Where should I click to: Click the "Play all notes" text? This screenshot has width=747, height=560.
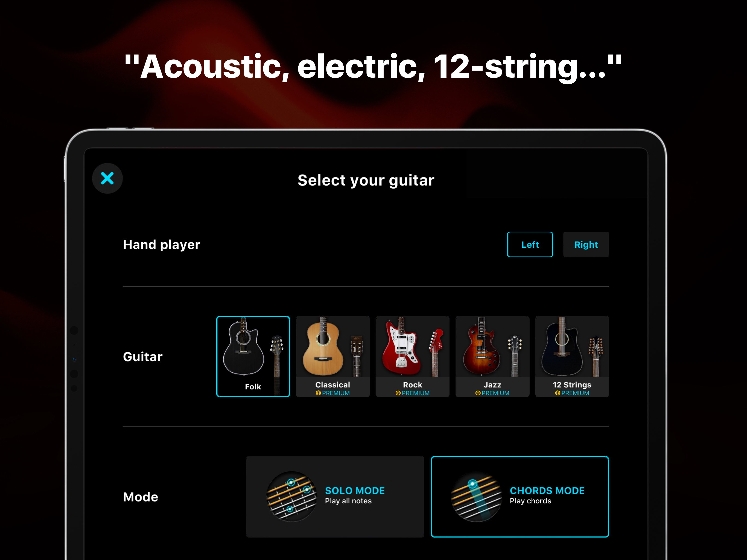click(348, 501)
